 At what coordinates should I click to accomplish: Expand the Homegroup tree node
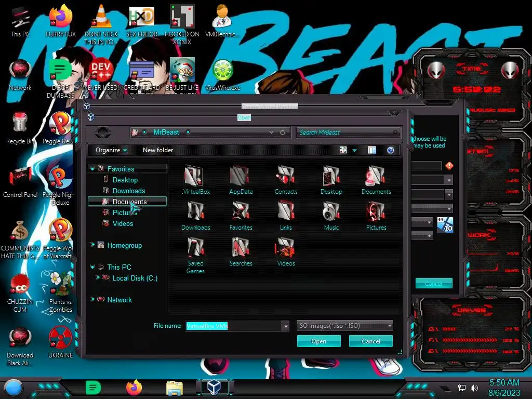click(x=92, y=245)
